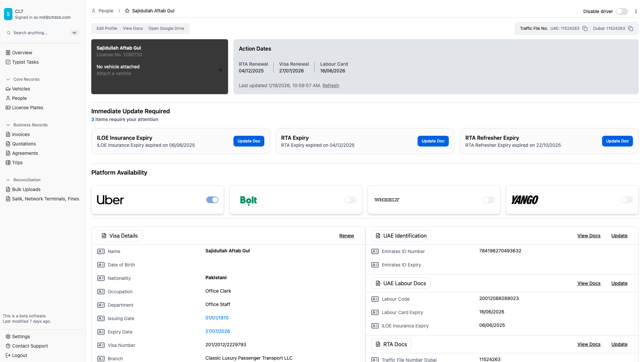Click Open Google Drive
Viewport: 644px width, 362px height.
click(166, 28)
